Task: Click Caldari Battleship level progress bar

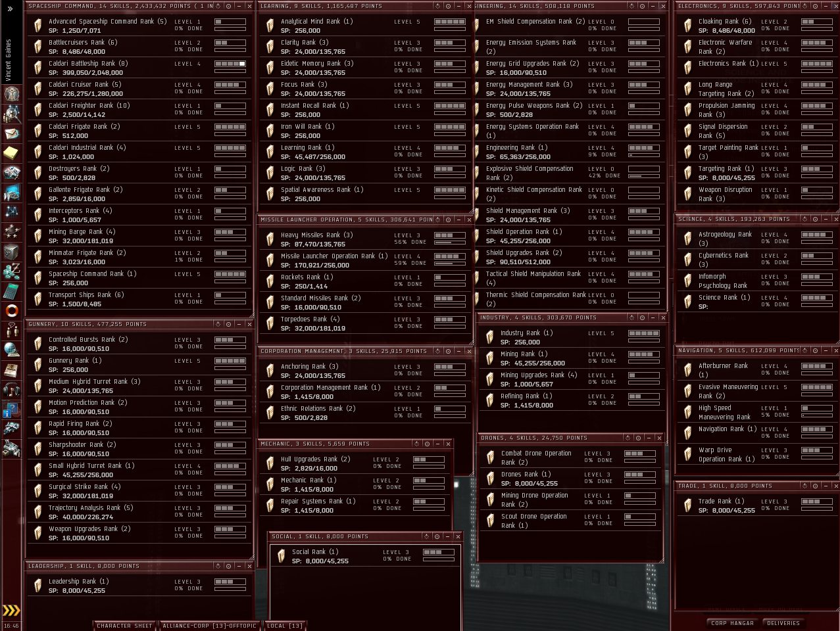Action: pos(230,64)
